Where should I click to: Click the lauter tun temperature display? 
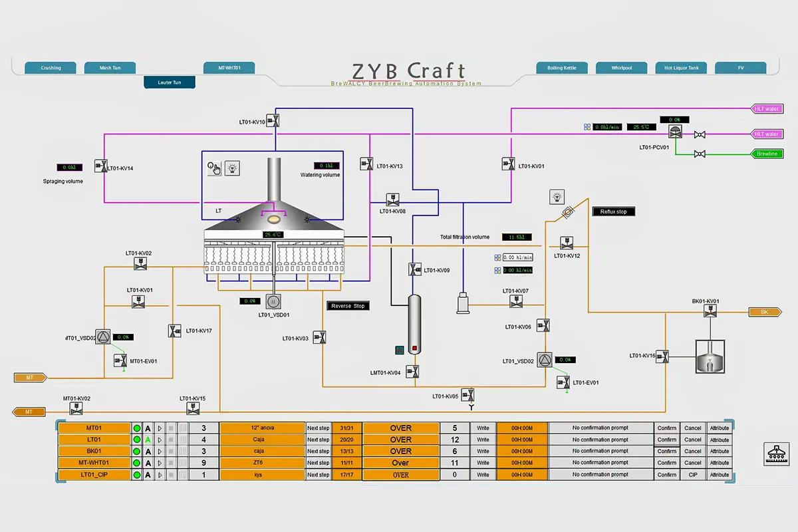click(273, 235)
